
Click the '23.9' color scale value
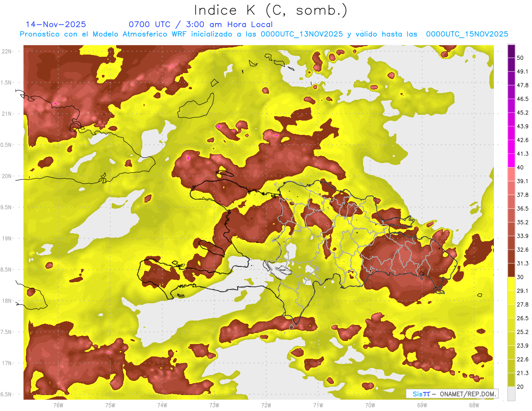pos(523,346)
